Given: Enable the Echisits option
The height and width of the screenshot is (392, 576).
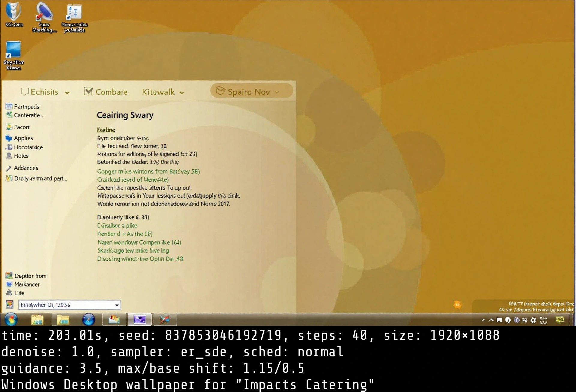Looking at the screenshot, I should 25,92.
